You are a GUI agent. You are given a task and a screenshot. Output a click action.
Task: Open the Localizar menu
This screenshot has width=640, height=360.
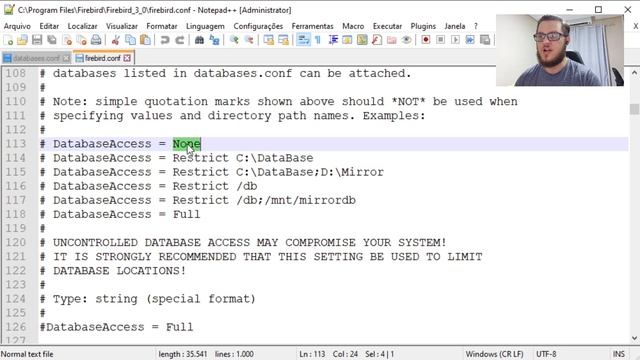click(x=82, y=26)
